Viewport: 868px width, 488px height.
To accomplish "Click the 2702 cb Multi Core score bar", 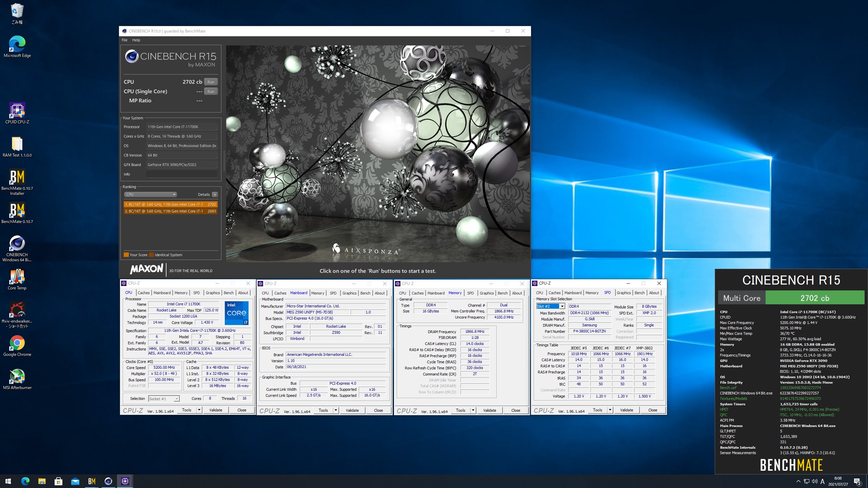I will (815, 298).
